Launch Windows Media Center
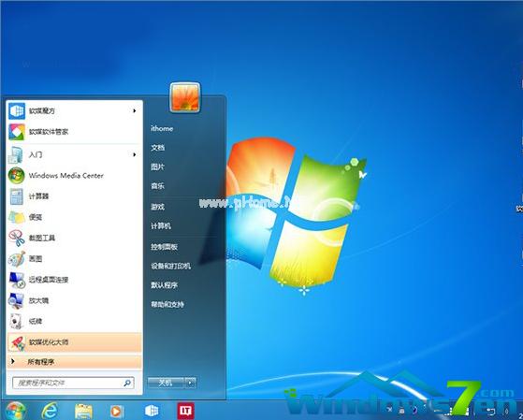Image resolution: width=523 pixels, height=420 pixels. tap(74, 176)
